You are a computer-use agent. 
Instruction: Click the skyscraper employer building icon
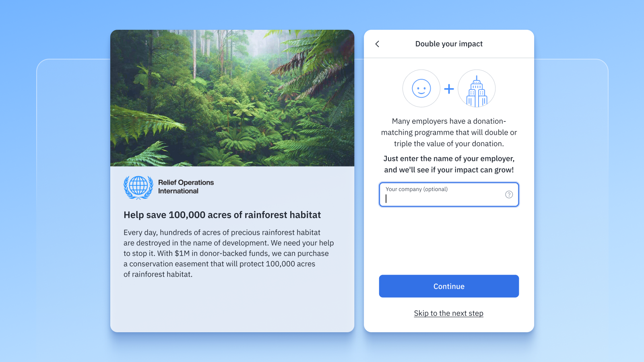click(x=477, y=88)
